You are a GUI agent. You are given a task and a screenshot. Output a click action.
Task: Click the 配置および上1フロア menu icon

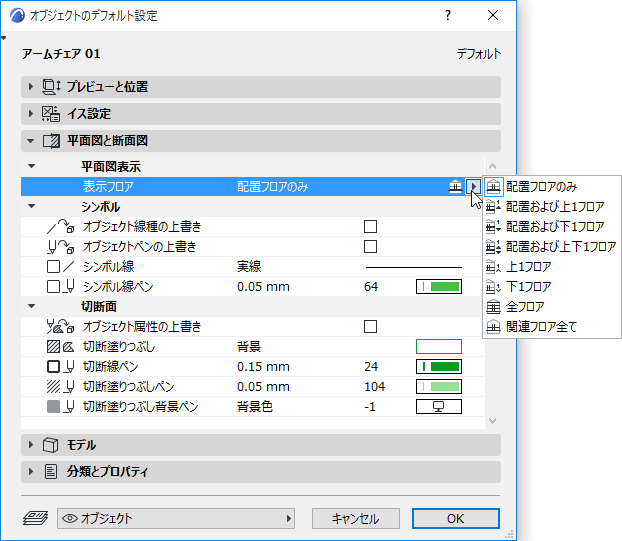pos(493,207)
